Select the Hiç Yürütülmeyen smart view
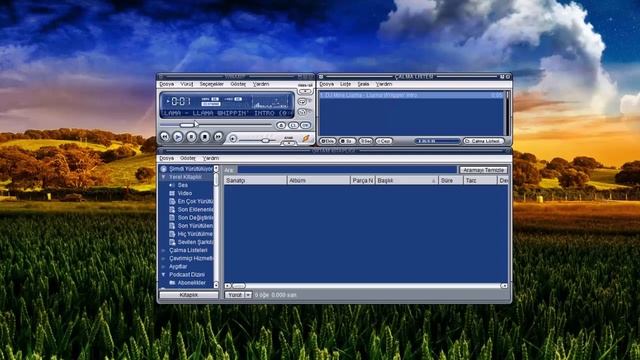 pyautogui.click(x=195, y=234)
